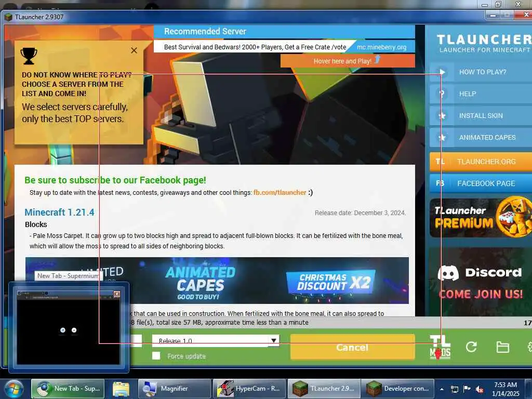This screenshot has width=532, height=399.
Task: Open the Action Center flag tray icon
Action: 467,389
